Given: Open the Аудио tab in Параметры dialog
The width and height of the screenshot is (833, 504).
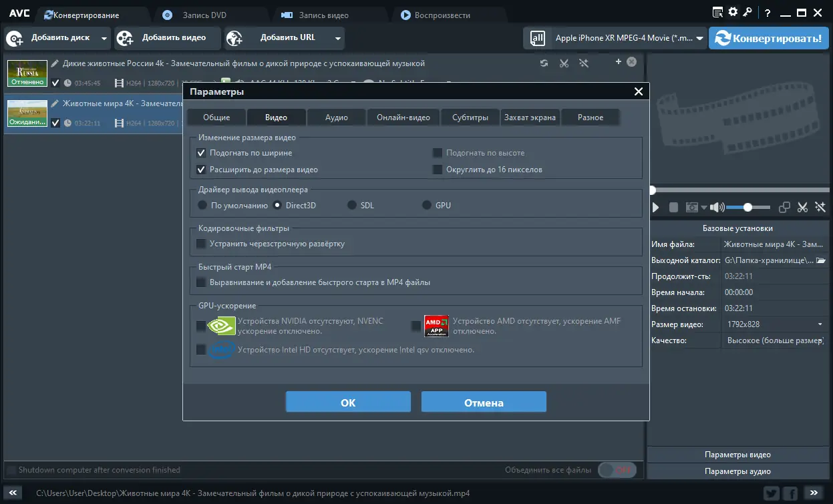Looking at the screenshot, I should coord(336,117).
